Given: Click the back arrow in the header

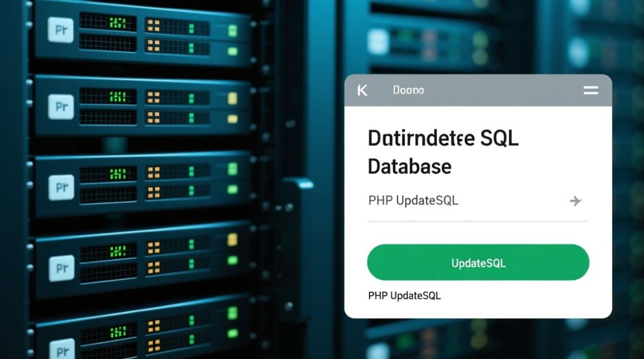Looking at the screenshot, I should 363,90.
